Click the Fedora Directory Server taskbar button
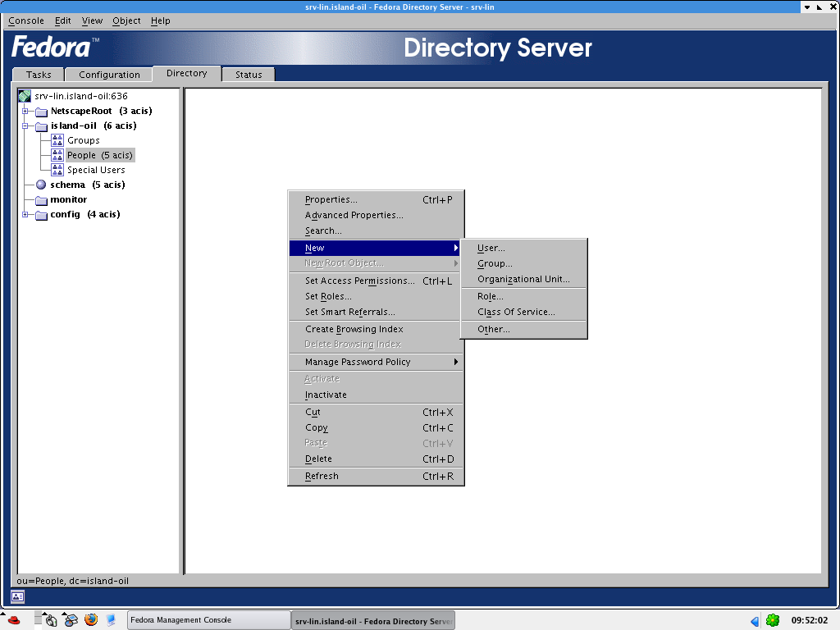Screen dimensions: 840x630 coord(373,621)
